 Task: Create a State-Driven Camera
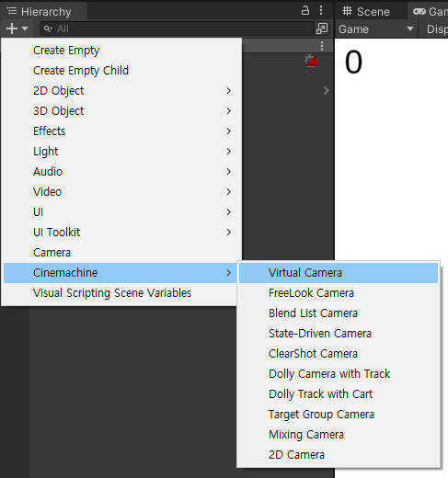click(x=339, y=334)
